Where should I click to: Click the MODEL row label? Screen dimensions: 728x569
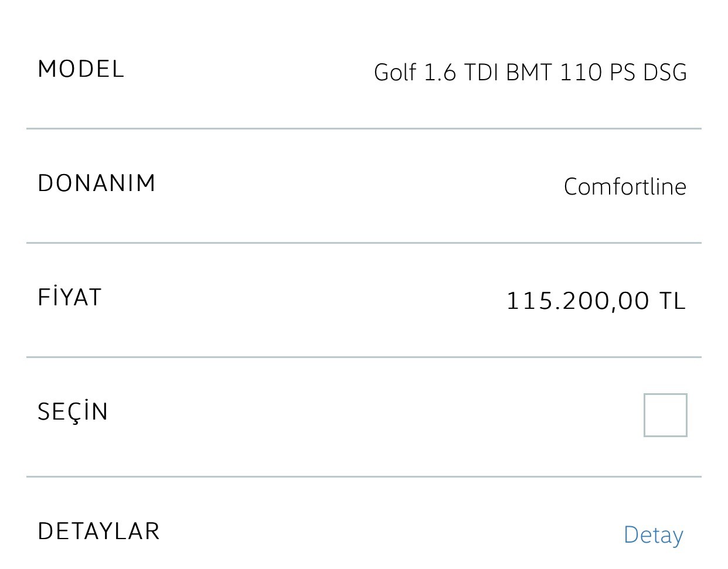(81, 69)
